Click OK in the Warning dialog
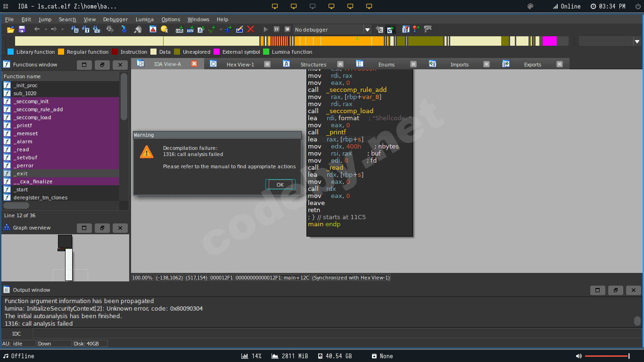The image size is (644, 362). pyautogui.click(x=280, y=185)
